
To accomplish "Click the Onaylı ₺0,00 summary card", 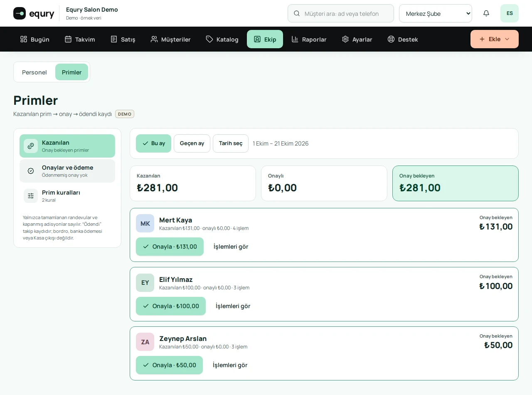I will point(324,183).
